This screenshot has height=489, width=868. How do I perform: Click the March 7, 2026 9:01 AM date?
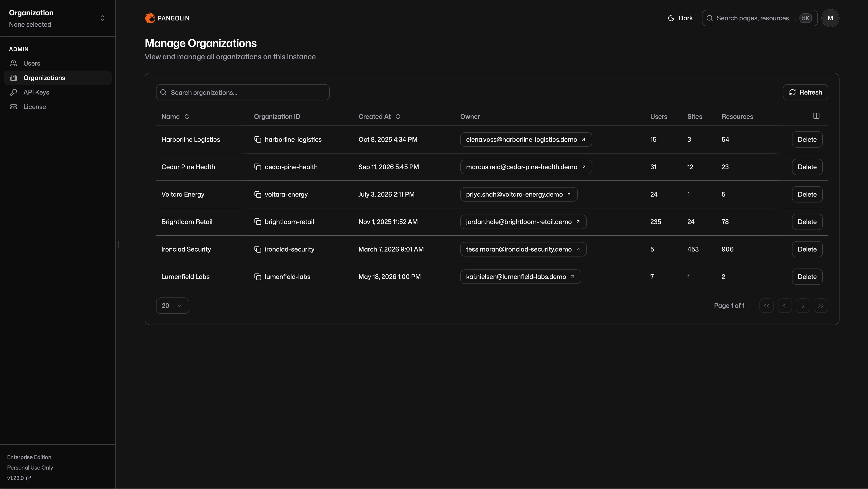[391, 249]
